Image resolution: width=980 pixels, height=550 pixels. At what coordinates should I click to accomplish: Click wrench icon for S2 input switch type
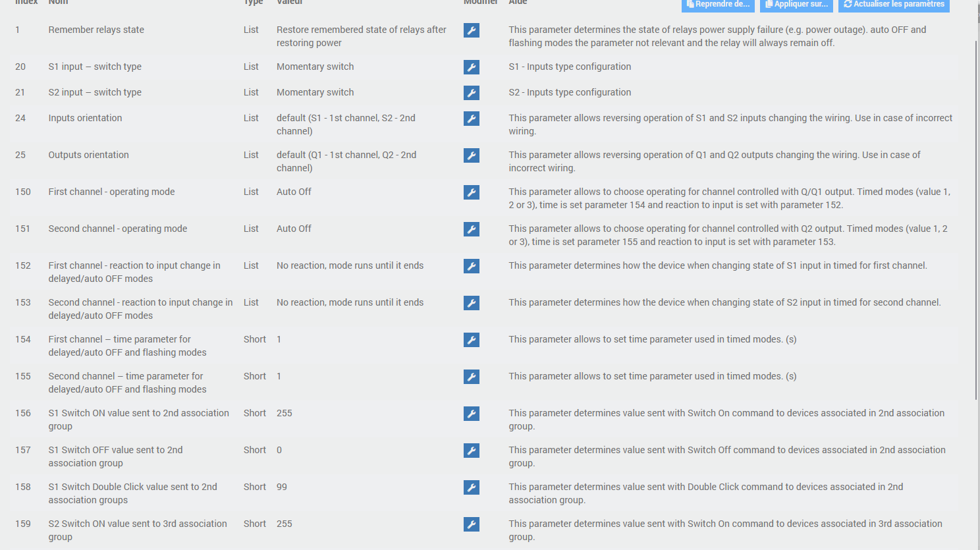click(472, 93)
